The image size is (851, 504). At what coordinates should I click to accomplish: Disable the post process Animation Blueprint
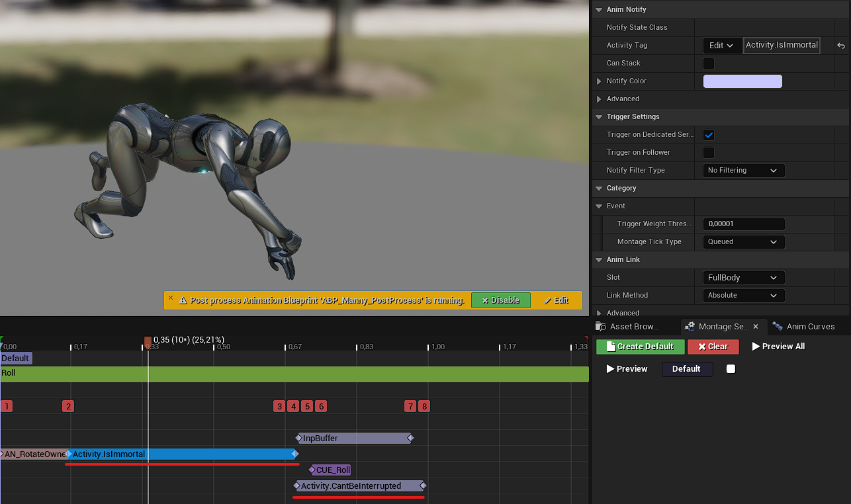pos(500,300)
